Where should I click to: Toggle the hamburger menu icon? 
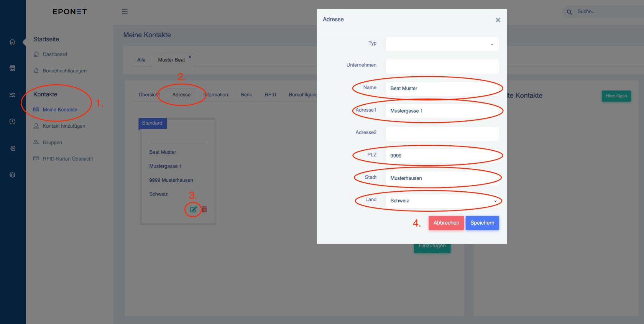click(125, 12)
